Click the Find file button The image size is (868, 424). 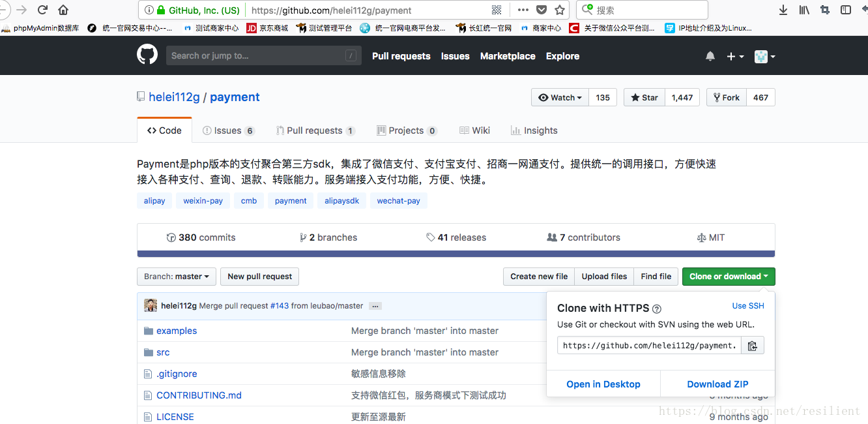(x=656, y=277)
